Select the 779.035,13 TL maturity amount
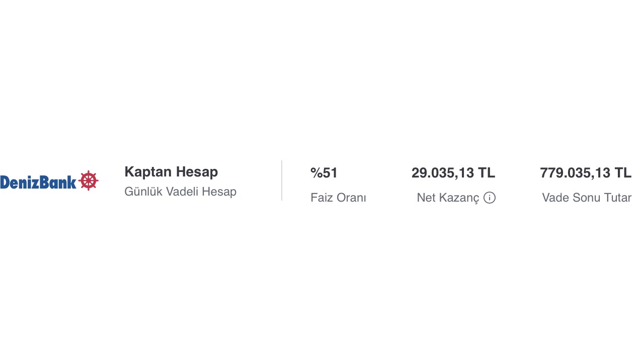This screenshot has width=644, height=362. click(x=586, y=173)
